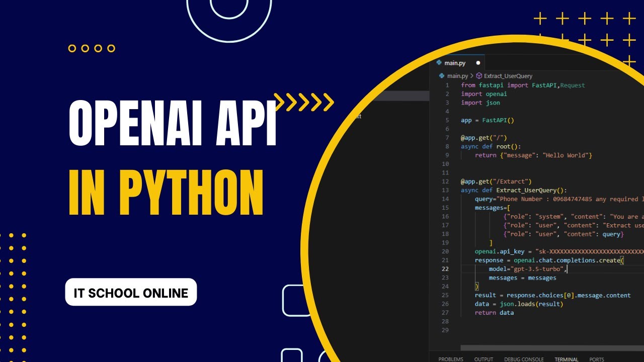Switch to the PROBLEMS panel tab
This screenshot has height=362, width=644.
451,359
